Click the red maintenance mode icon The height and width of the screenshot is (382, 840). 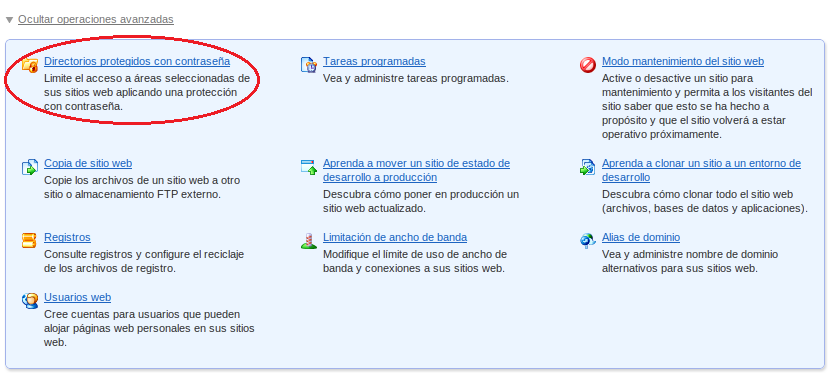[x=588, y=65]
